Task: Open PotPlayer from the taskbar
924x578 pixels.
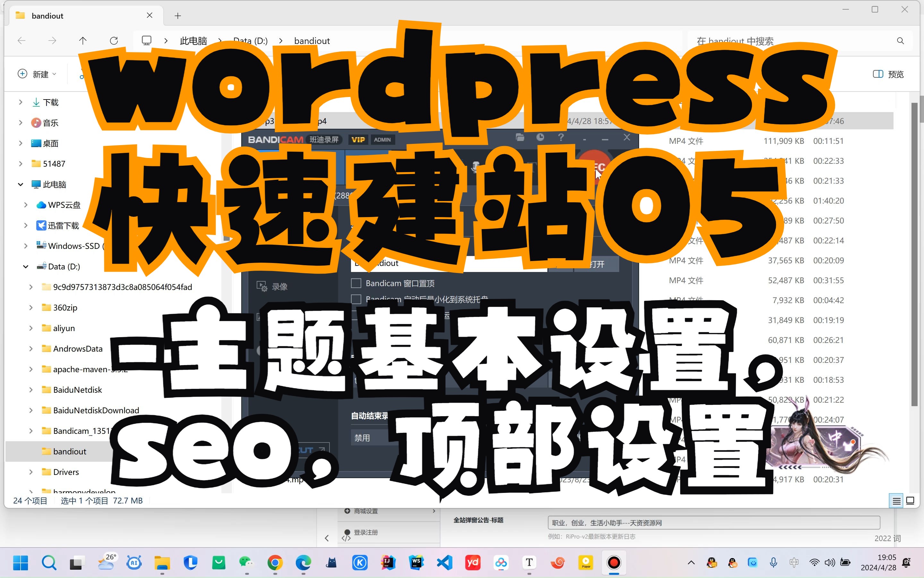Action: point(586,563)
